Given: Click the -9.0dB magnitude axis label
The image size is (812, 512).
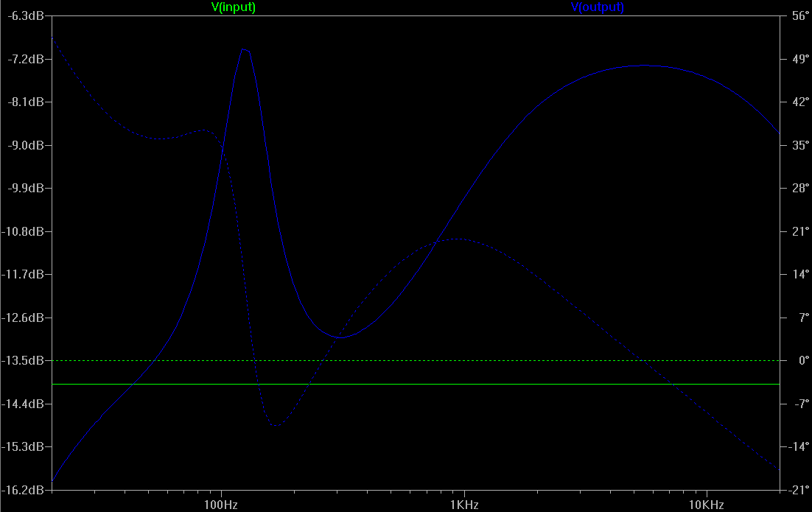Looking at the screenshot, I should tap(23, 145).
